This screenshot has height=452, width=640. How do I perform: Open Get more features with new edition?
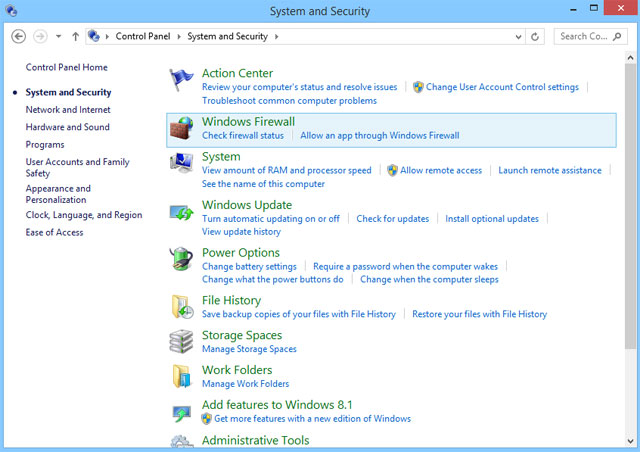[313, 419]
